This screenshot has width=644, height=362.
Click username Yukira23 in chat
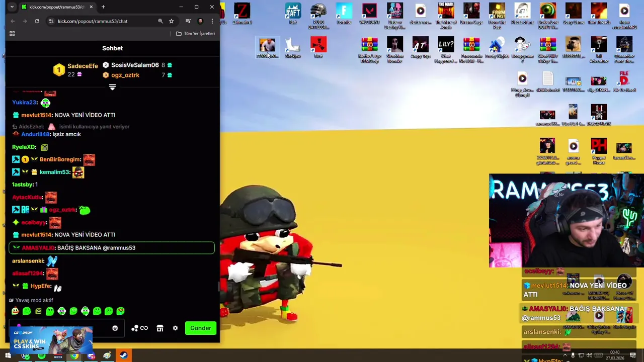tap(24, 103)
